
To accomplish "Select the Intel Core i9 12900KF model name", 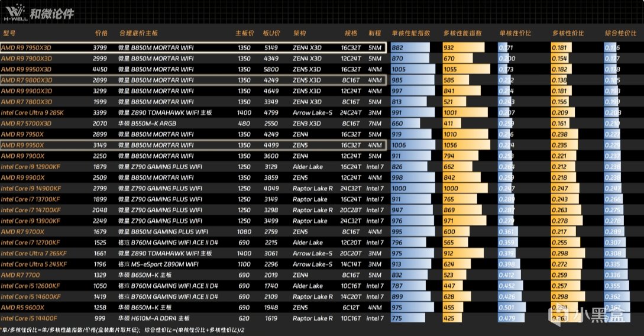I will (31, 167).
